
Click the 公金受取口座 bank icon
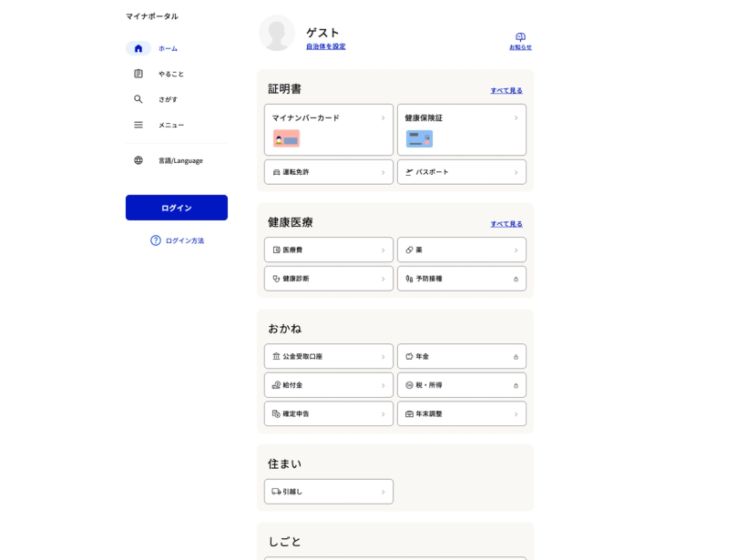276,356
